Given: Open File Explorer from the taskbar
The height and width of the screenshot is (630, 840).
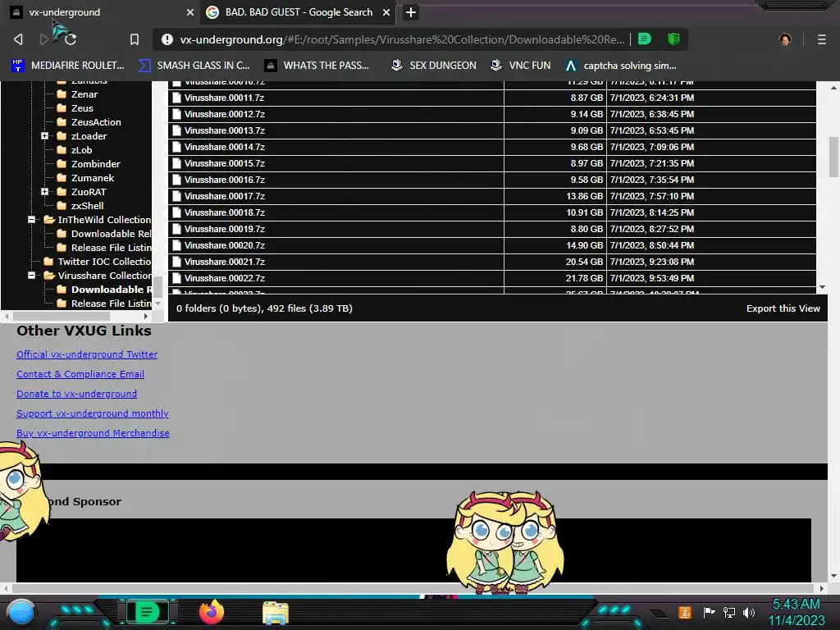Looking at the screenshot, I should (276, 612).
